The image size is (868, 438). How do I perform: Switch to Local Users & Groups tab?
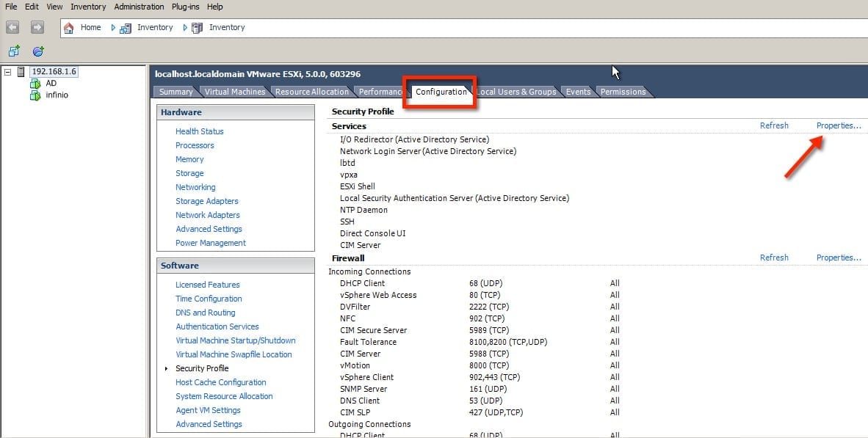(x=516, y=92)
